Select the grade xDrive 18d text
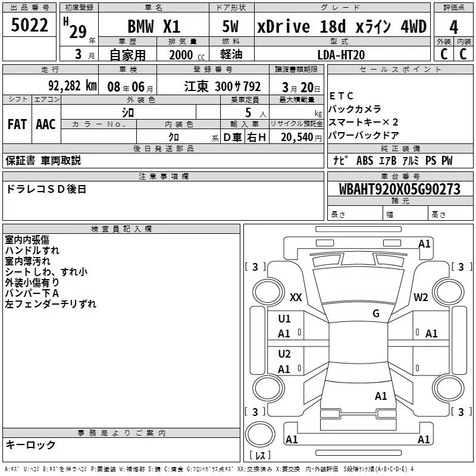The width and height of the screenshot is (476, 476). coord(302,27)
